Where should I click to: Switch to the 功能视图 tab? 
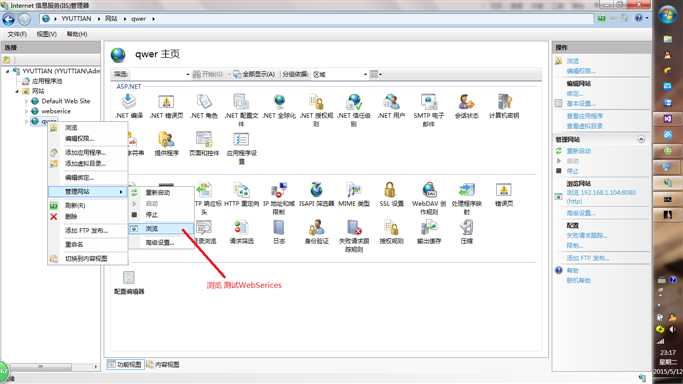(x=125, y=364)
